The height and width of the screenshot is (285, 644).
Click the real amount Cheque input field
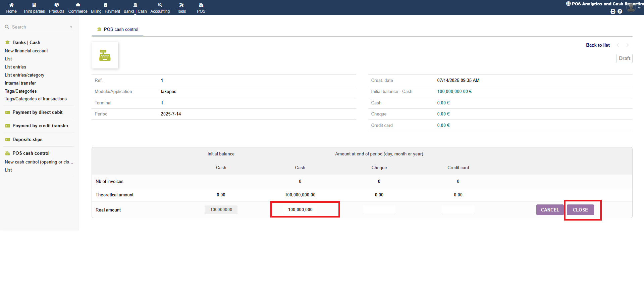click(x=379, y=210)
